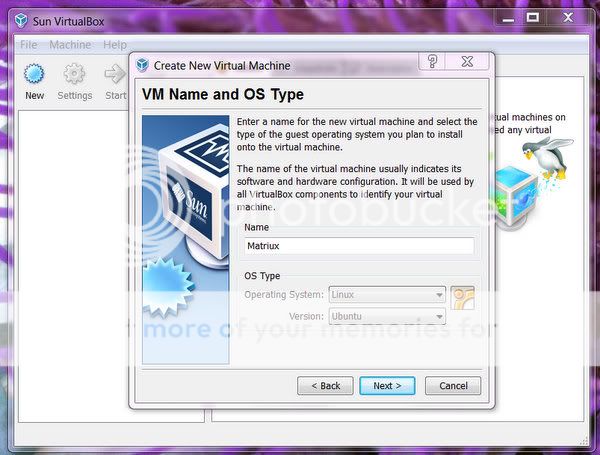Open the Version dropdown showing Ubuntu
This screenshot has width=600, height=455.
tap(387, 316)
